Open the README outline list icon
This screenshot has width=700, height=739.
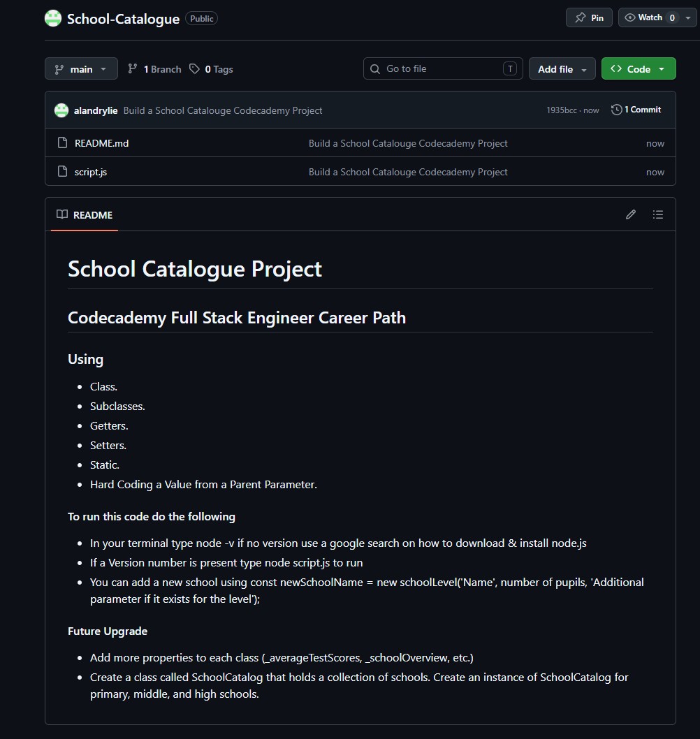[658, 215]
